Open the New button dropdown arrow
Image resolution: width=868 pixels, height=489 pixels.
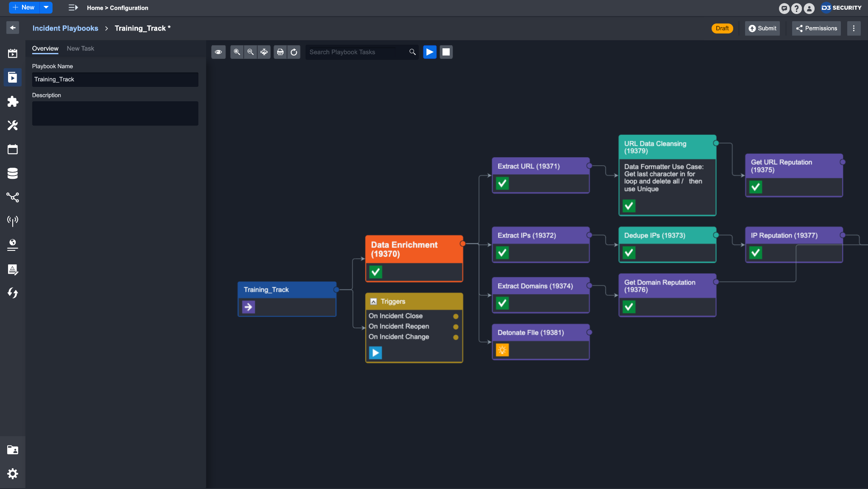coord(46,7)
